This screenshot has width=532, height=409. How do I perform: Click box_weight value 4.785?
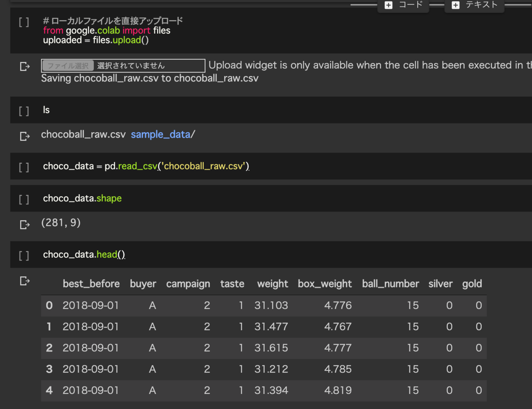tap(338, 369)
